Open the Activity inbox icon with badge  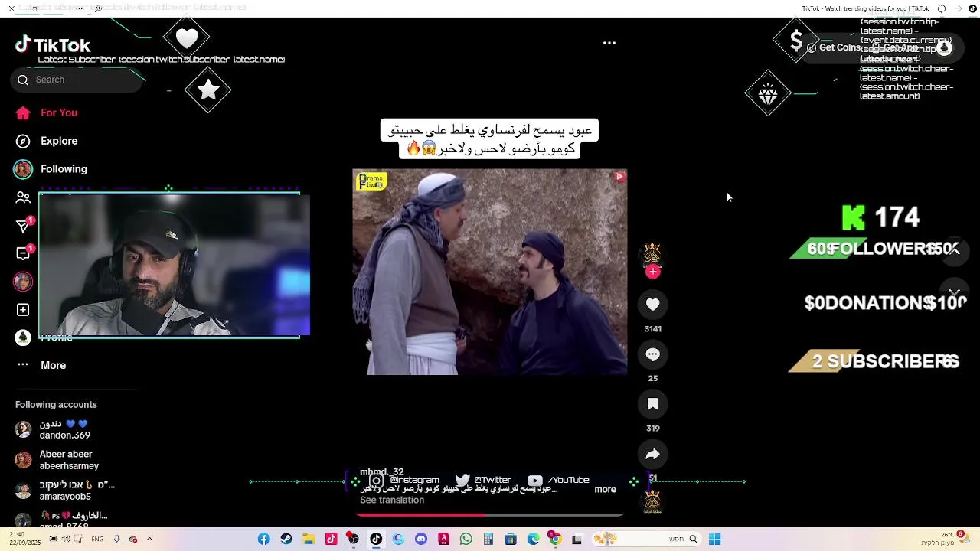tap(23, 253)
